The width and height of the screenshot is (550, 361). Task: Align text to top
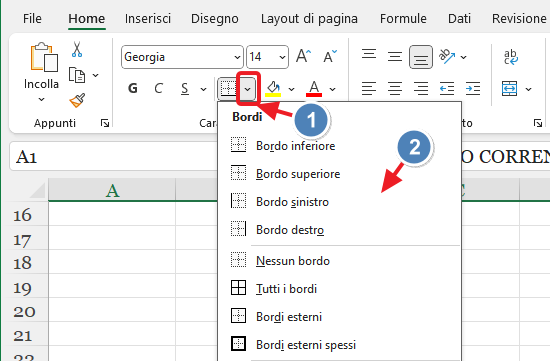(x=369, y=55)
